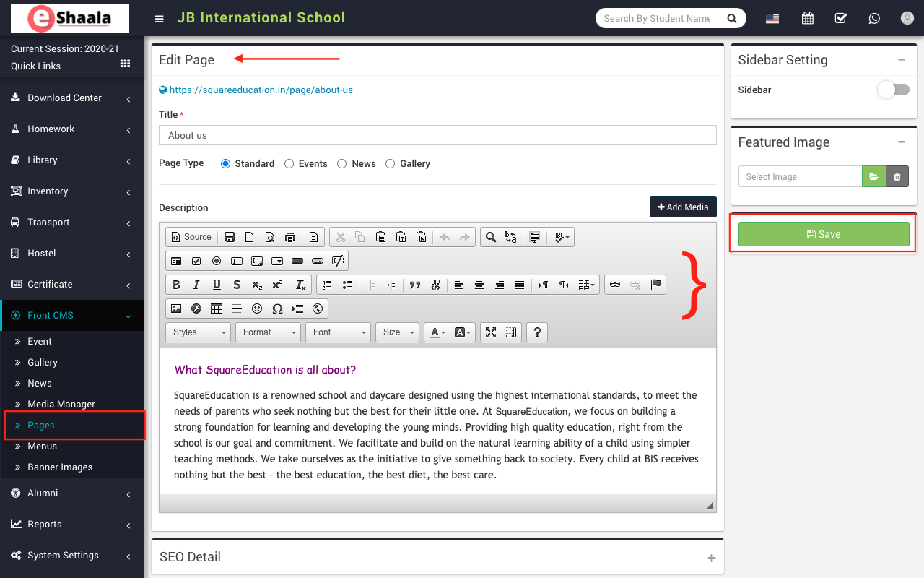Screen dimensions: 924x578
Task: Insert a table using the table icon
Action: 217,309
